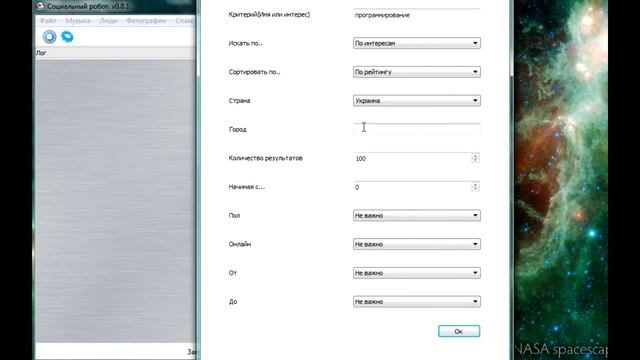Open the Пол dropdown
Image resolution: width=640 pixels, height=360 pixels.
pyautogui.click(x=417, y=216)
